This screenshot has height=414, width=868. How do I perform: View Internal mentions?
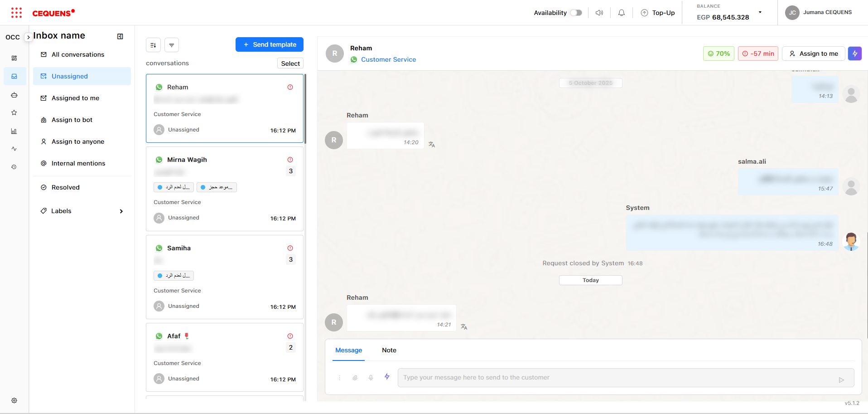coord(82,163)
